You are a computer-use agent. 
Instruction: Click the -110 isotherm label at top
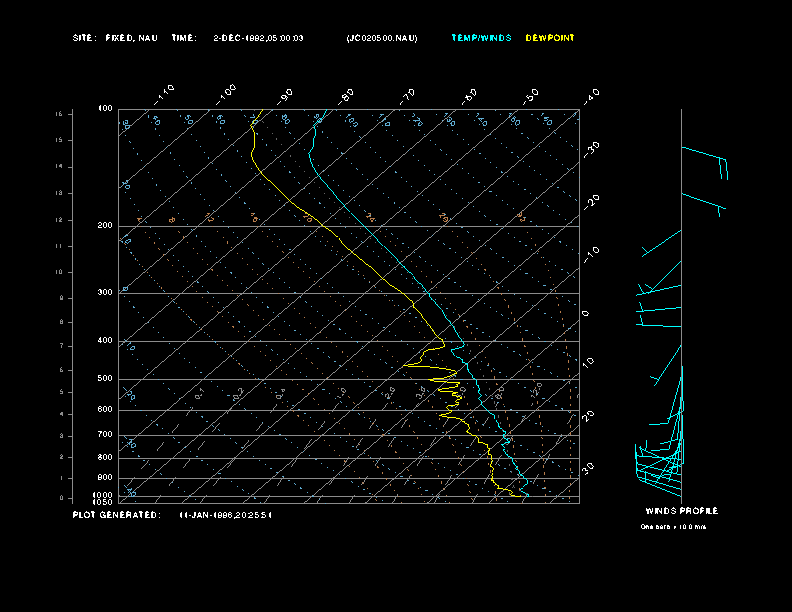coord(164,94)
